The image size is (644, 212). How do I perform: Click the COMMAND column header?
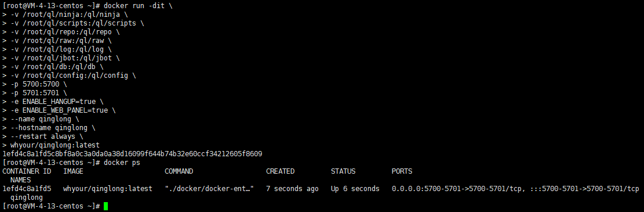click(179, 171)
